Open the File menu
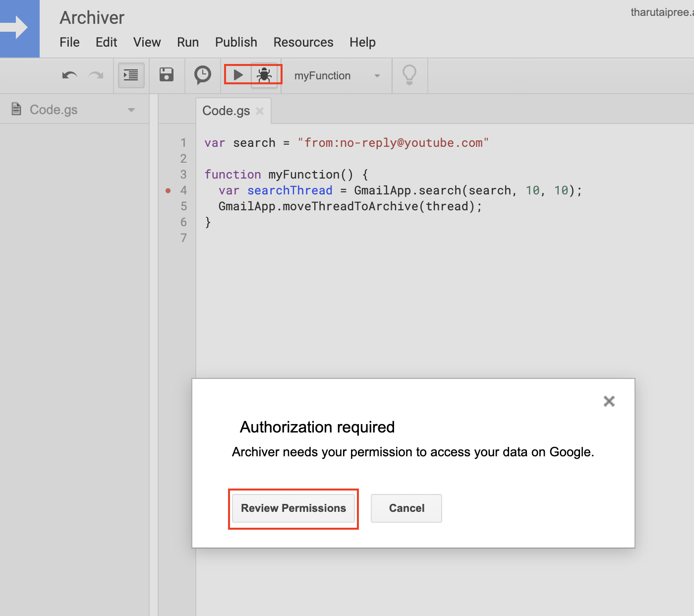 coord(69,42)
